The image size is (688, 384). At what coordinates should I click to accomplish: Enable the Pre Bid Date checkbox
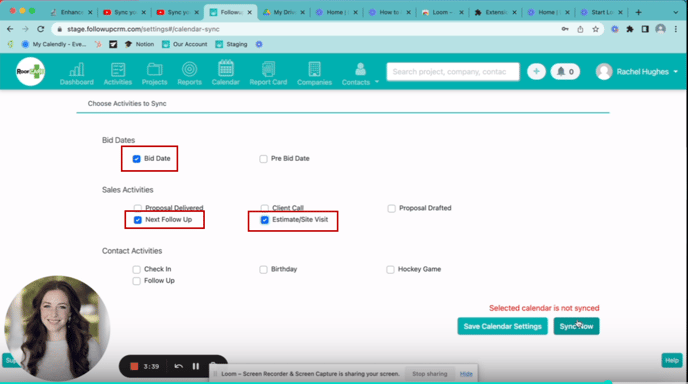click(263, 159)
